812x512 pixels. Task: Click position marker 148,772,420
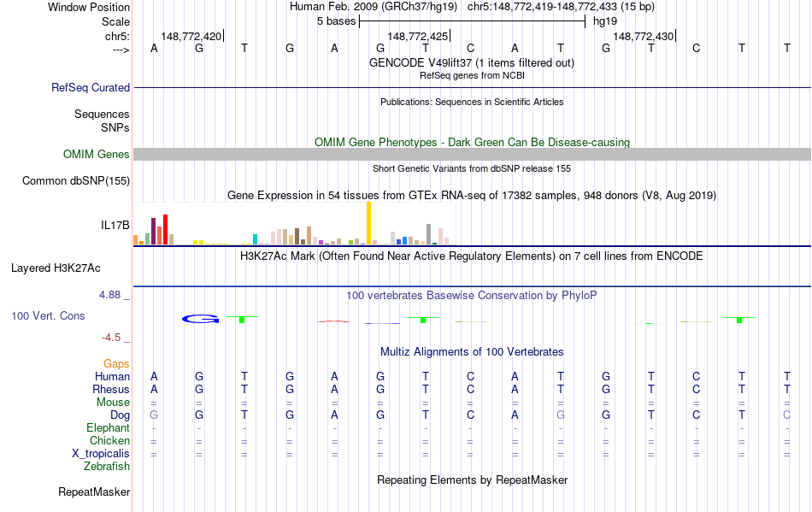pos(191,36)
